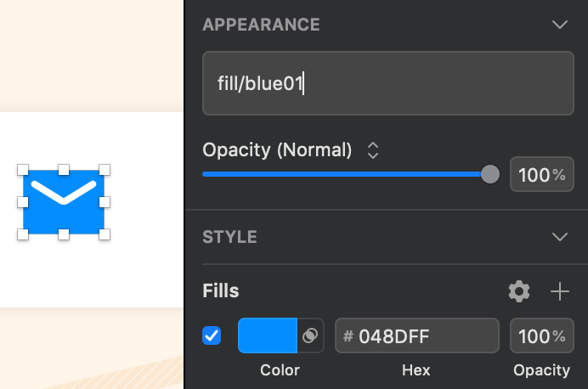Open the Opacity (Normal) blend mode selector
This screenshot has height=389, width=588.
(x=372, y=150)
